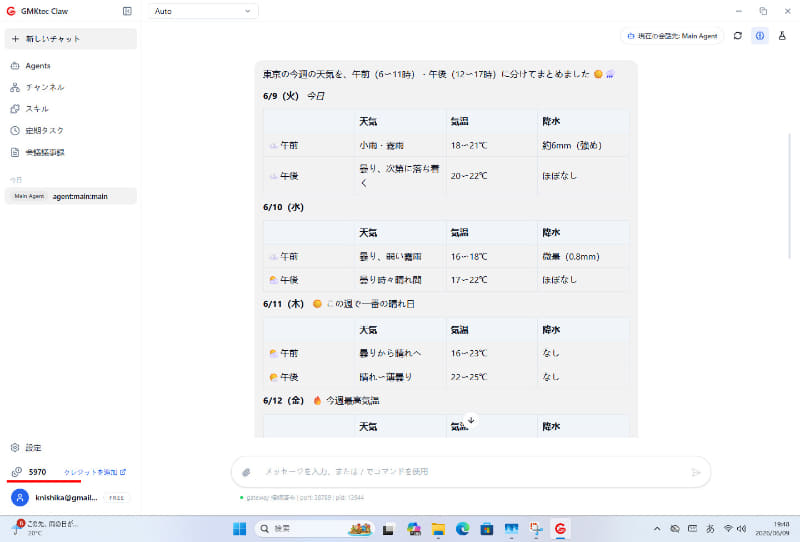Screen dimensions: 800x542
Task: Focus the message input field
Action: [472, 472]
